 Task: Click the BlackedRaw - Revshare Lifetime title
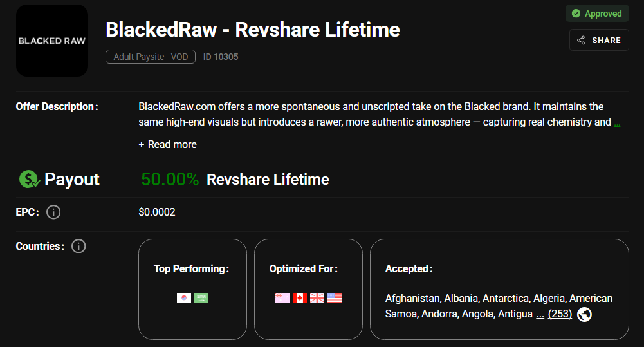[x=253, y=30]
